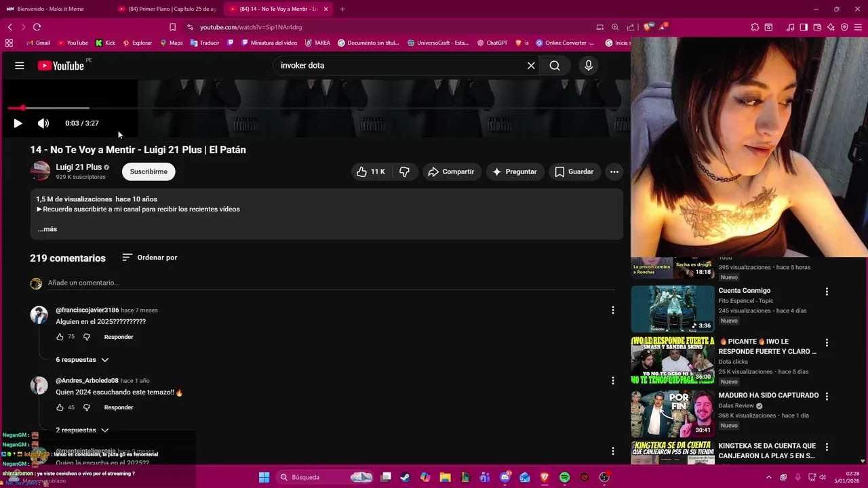This screenshot has height=488, width=868.
Task: Open the Brave VPN shield icon
Action: 844,27
